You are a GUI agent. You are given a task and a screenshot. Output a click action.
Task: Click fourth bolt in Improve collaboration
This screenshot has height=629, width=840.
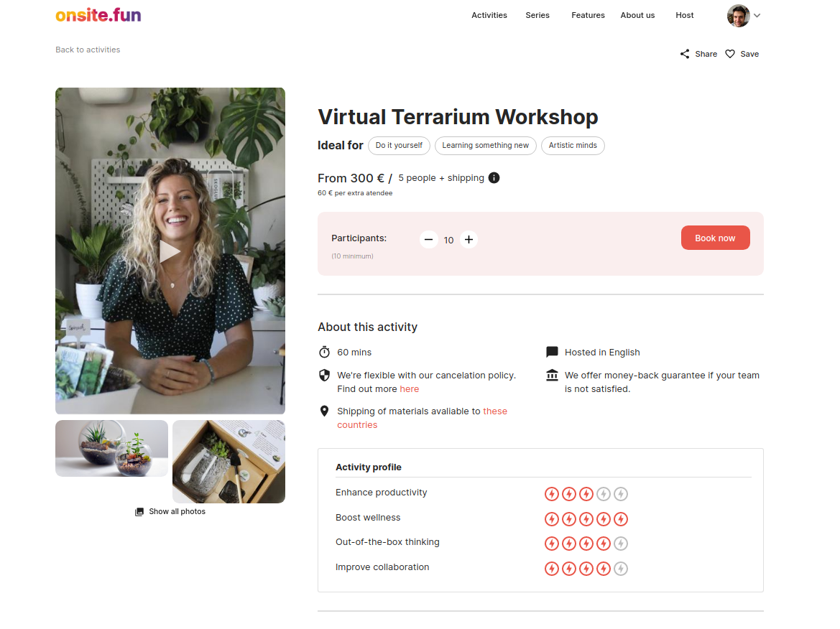click(603, 569)
